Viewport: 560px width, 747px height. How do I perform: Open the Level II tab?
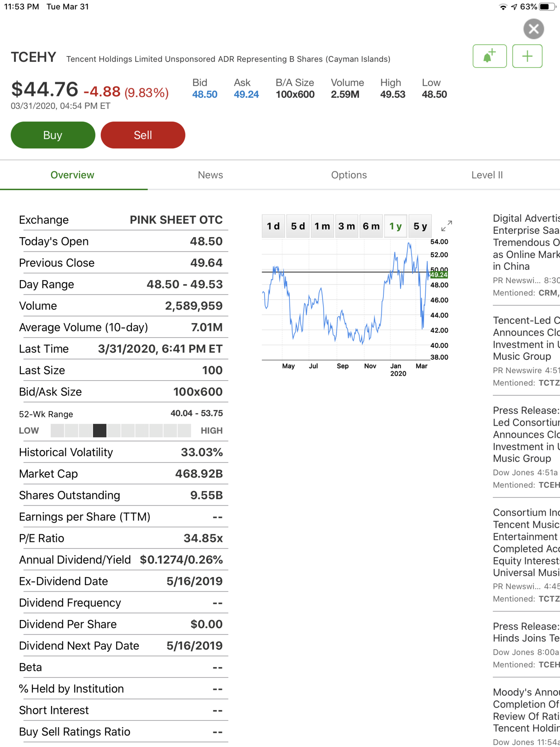(487, 175)
